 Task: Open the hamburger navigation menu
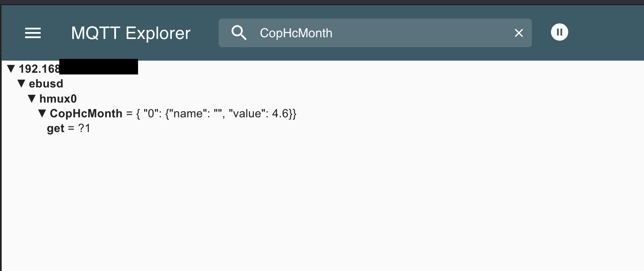33,33
